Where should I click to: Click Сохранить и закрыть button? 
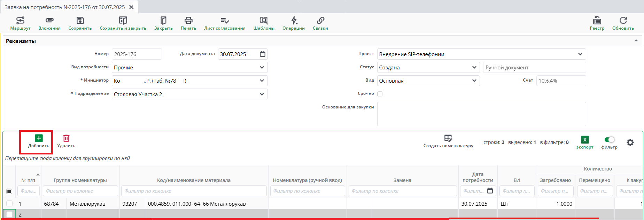[x=123, y=23]
